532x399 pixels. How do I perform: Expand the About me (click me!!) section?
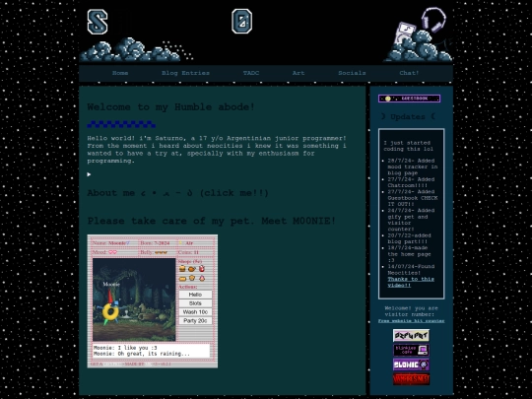[177, 193]
